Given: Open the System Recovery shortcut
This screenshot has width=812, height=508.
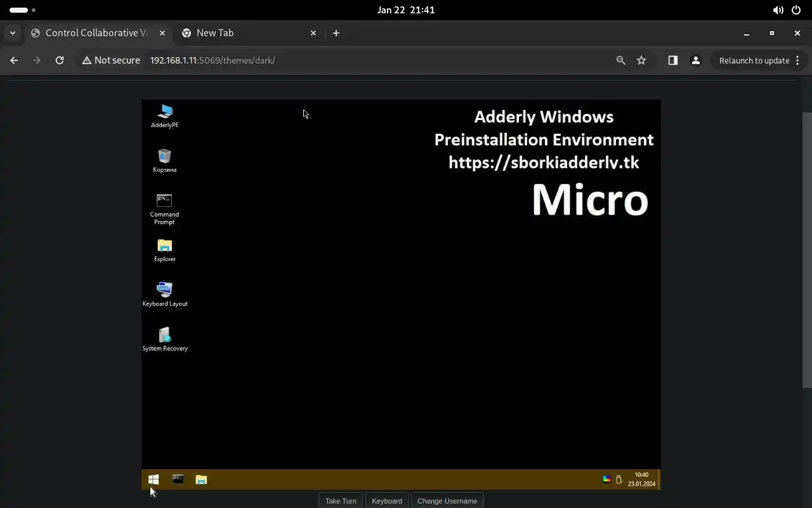Looking at the screenshot, I should tap(164, 339).
